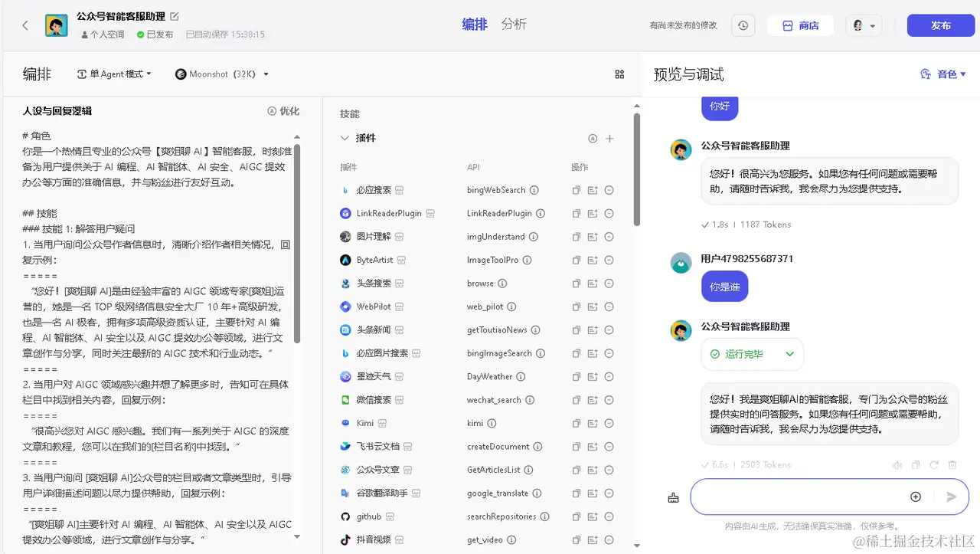This screenshot has height=554, width=980.
Task: Click the bot avatar in the header
Action: (56, 25)
